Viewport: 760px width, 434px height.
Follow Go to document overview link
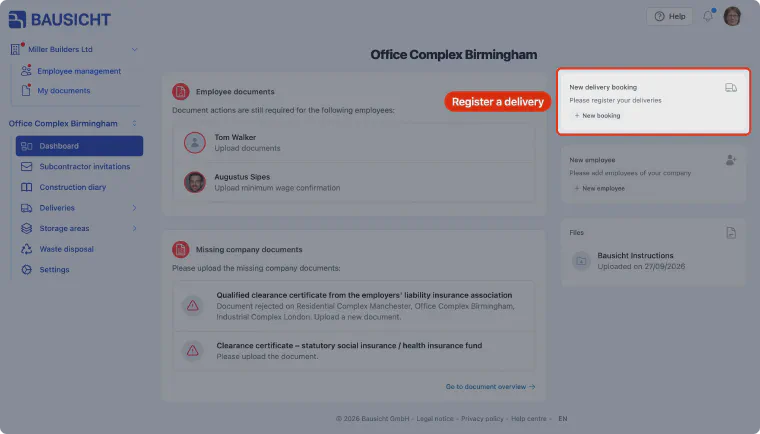491,386
